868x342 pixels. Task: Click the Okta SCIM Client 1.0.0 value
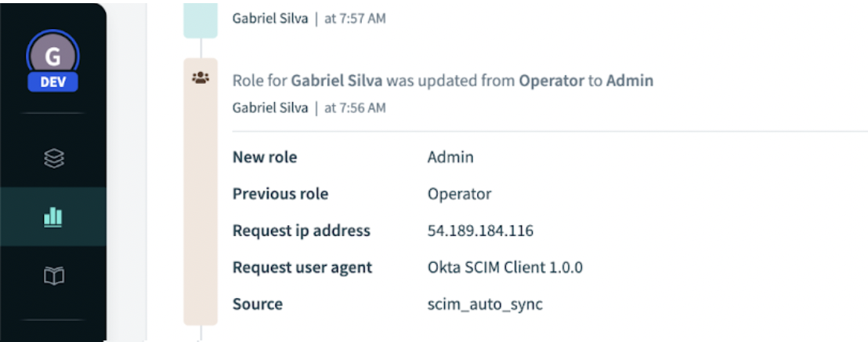(x=505, y=267)
